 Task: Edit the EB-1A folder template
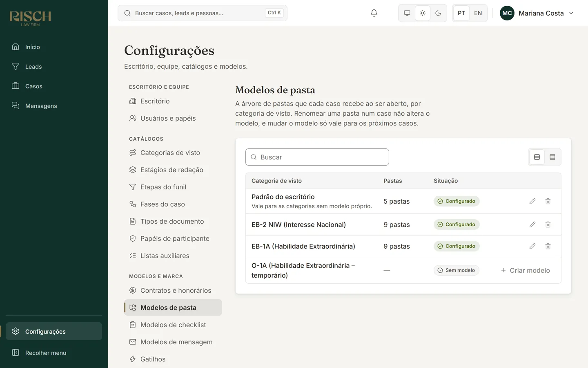[532, 246]
